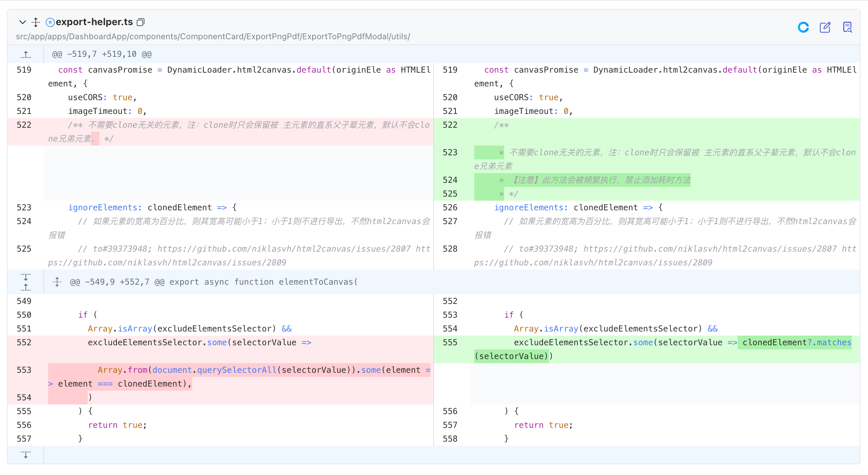
Task: Click the export-helper.ts file name
Action: coord(94,22)
